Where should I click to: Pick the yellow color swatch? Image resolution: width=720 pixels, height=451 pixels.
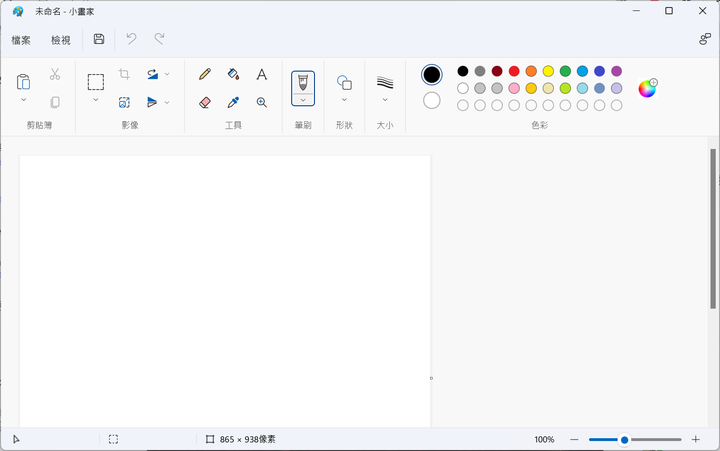(548, 71)
